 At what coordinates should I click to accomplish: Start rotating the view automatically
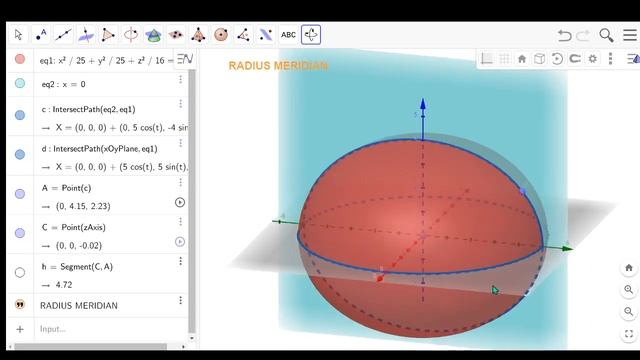(557, 59)
